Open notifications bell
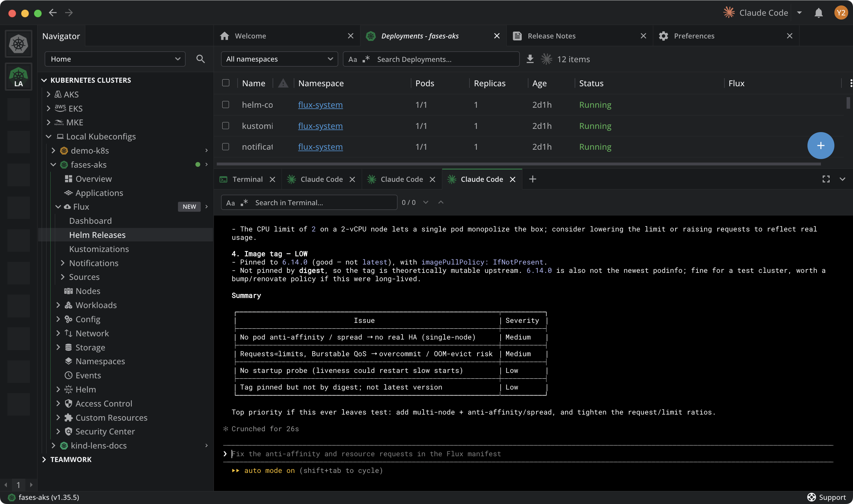 point(818,13)
